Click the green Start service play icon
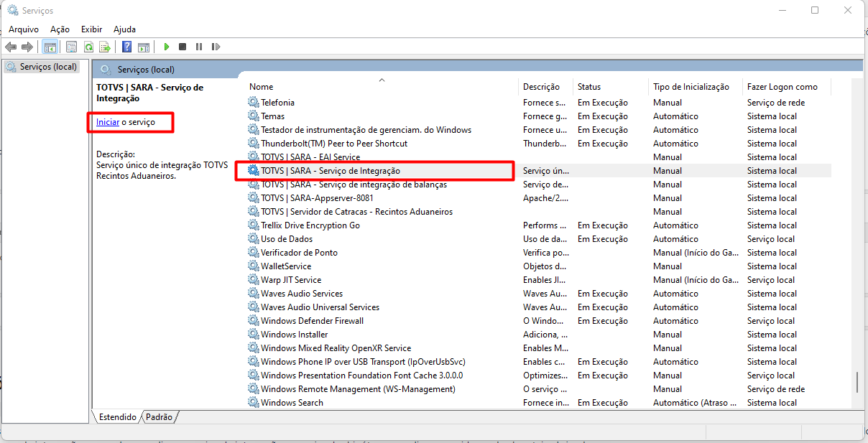Image resolution: width=868 pixels, height=443 pixels. (x=166, y=47)
